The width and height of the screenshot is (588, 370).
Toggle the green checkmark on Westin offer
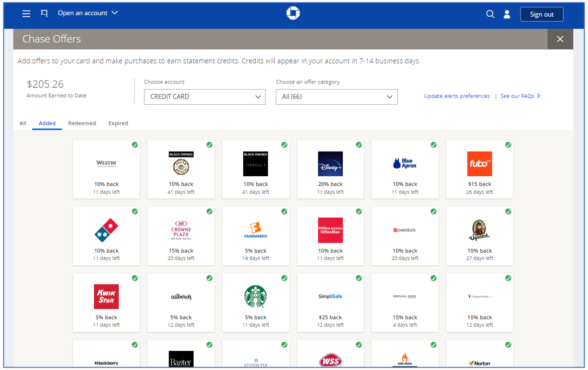coord(134,144)
